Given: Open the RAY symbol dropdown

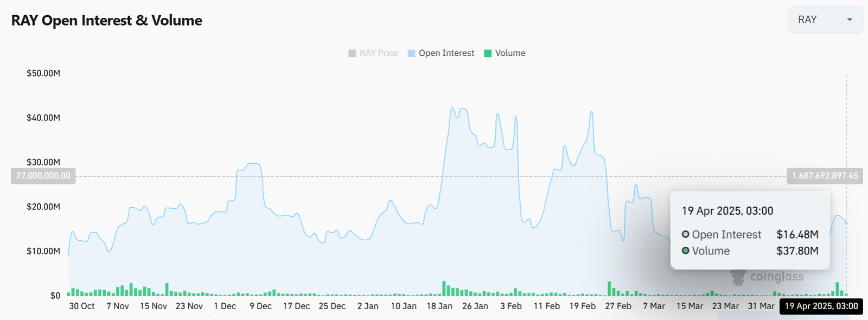Looking at the screenshot, I should point(825,20).
